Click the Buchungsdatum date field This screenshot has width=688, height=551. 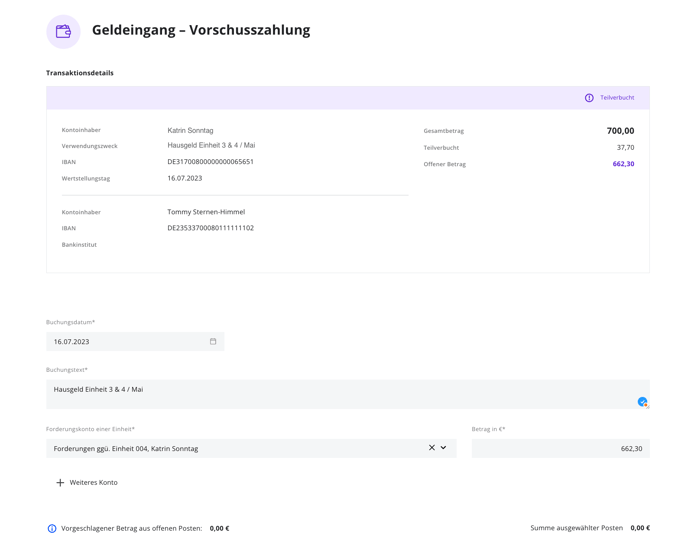[x=135, y=341]
